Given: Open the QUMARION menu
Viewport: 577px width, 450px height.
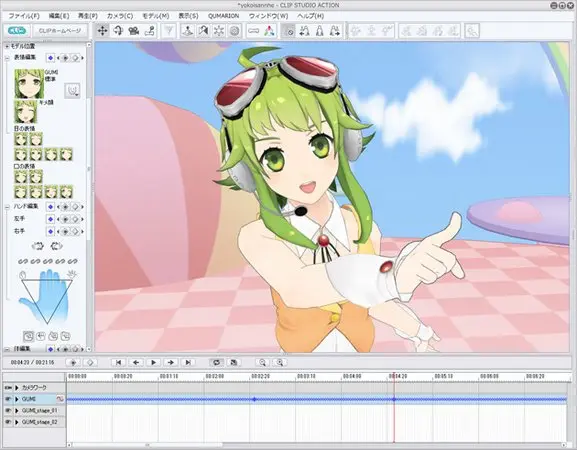Looking at the screenshot, I should click(223, 16).
